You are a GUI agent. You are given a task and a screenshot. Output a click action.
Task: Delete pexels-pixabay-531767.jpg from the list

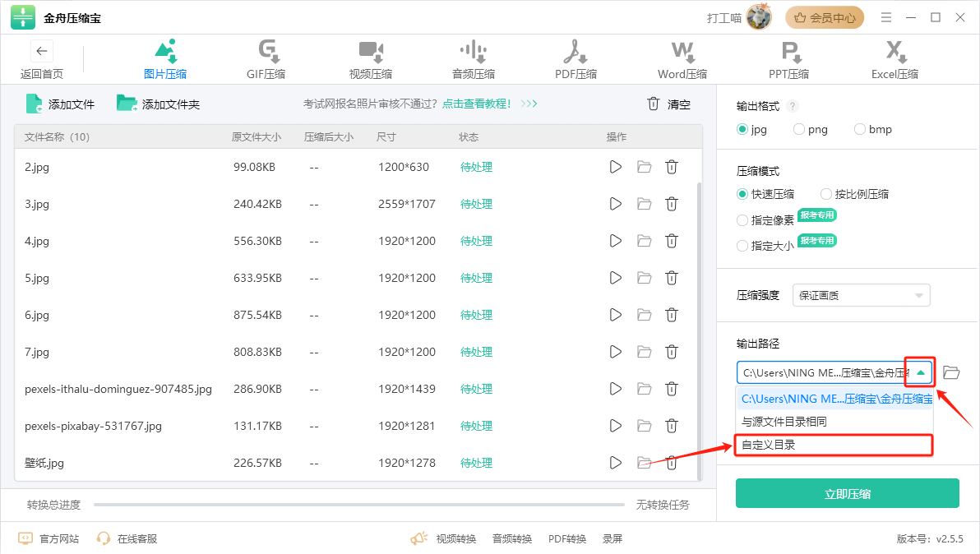point(672,426)
